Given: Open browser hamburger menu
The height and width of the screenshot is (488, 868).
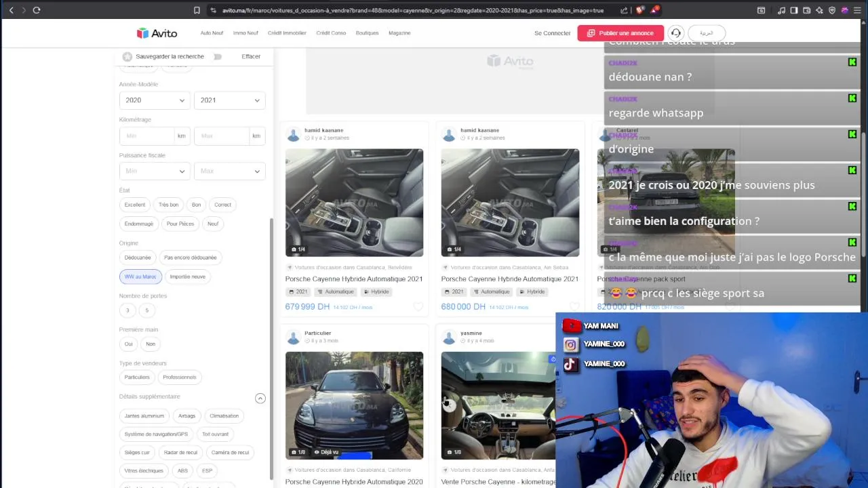Looking at the screenshot, I should pyautogui.click(x=857, y=10).
